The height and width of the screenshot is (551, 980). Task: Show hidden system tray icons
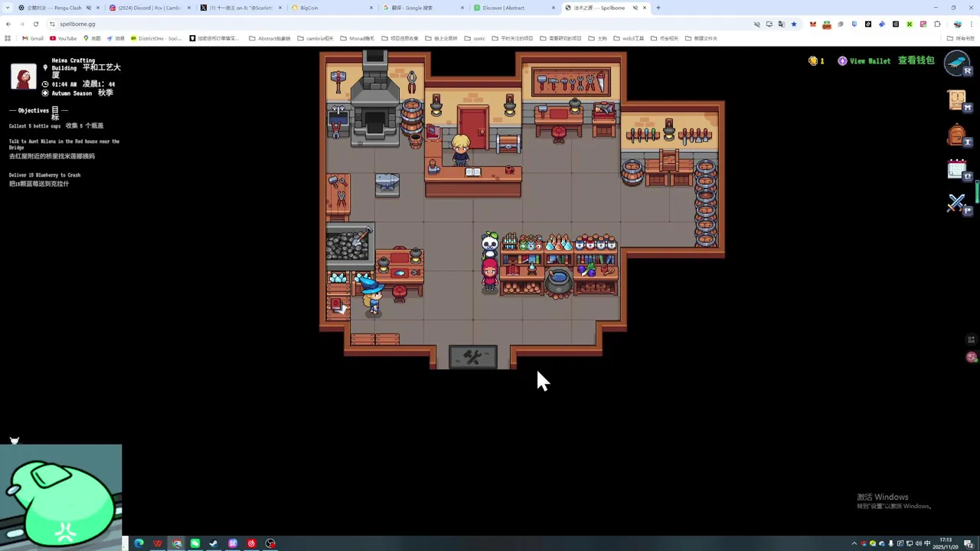click(854, 543)
